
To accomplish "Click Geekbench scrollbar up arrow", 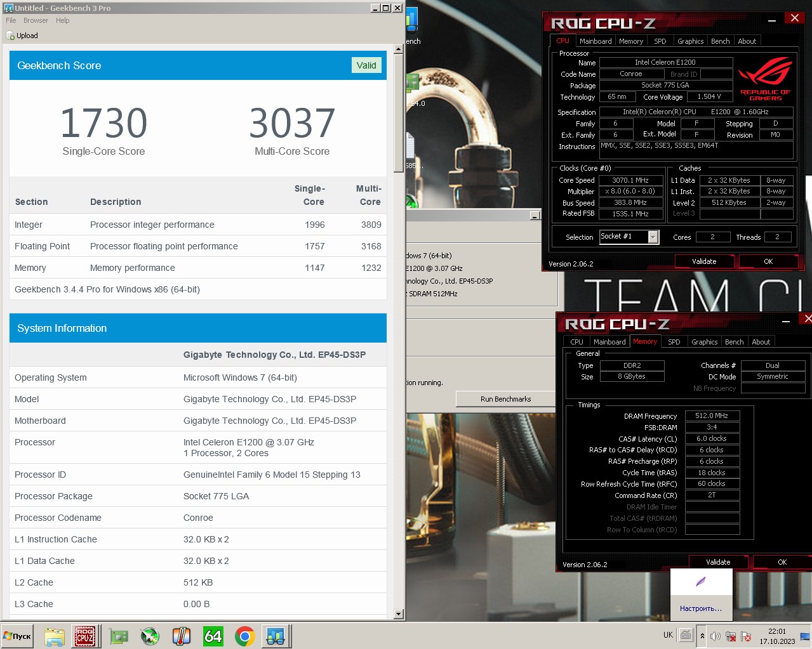I will click(x=399, y=49).
